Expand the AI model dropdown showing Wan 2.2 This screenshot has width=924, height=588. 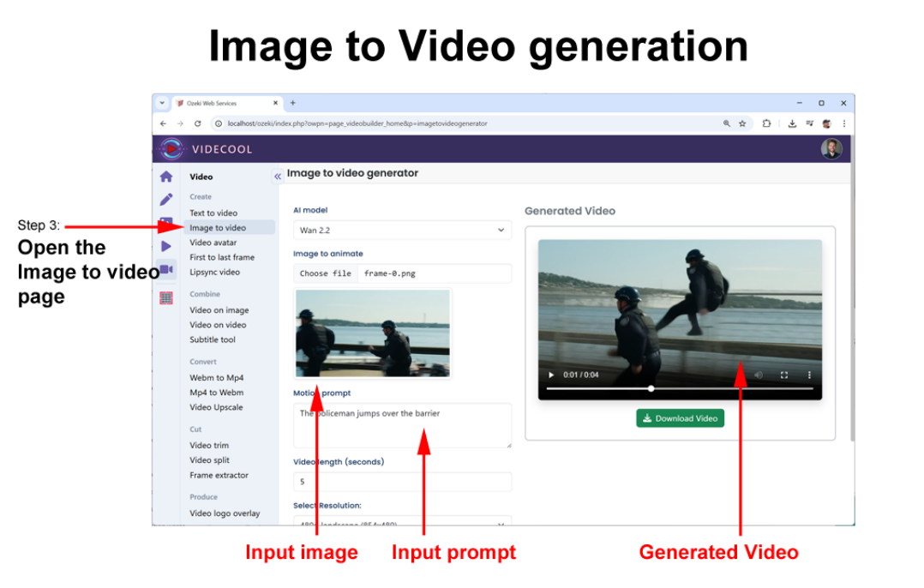click(402, 230)
